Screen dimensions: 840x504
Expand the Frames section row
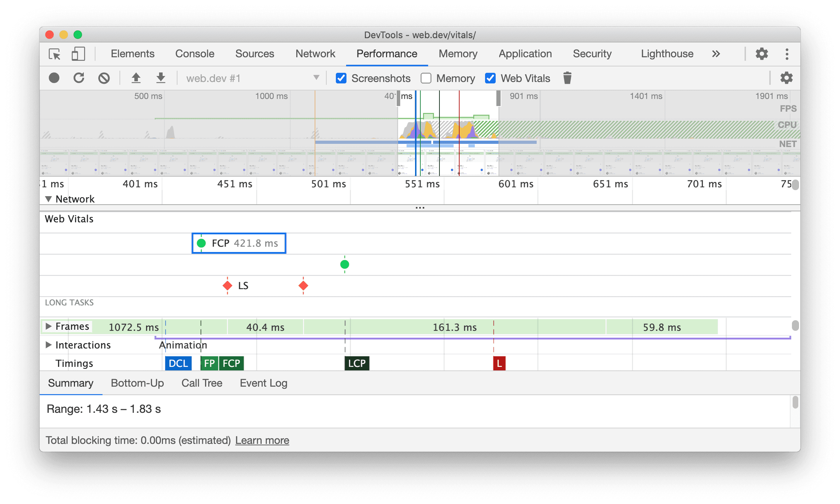49,327
